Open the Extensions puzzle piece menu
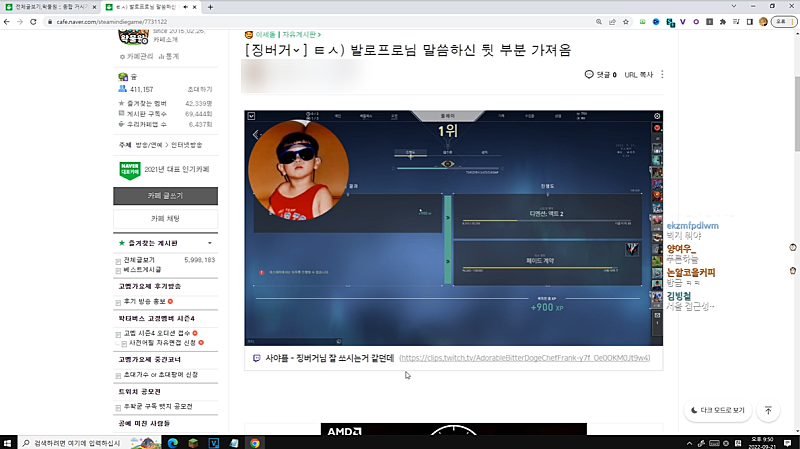 (723, 22)
